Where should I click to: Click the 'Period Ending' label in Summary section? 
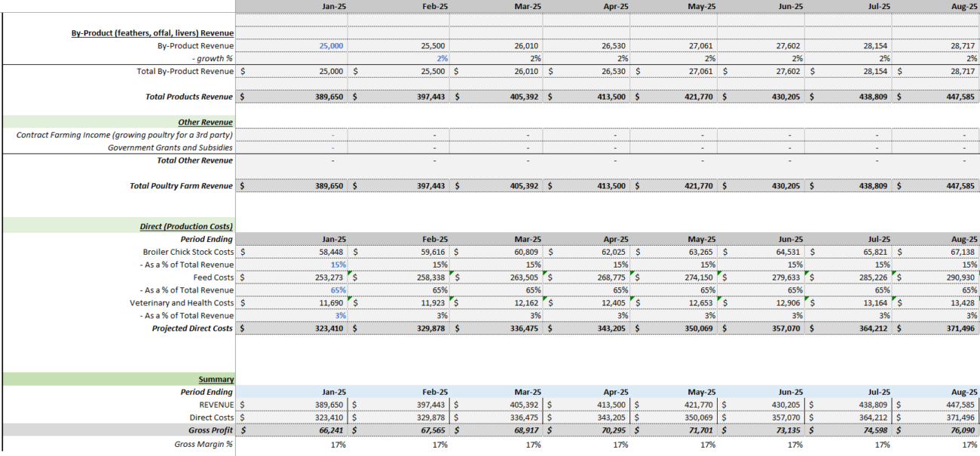point(206,392)
